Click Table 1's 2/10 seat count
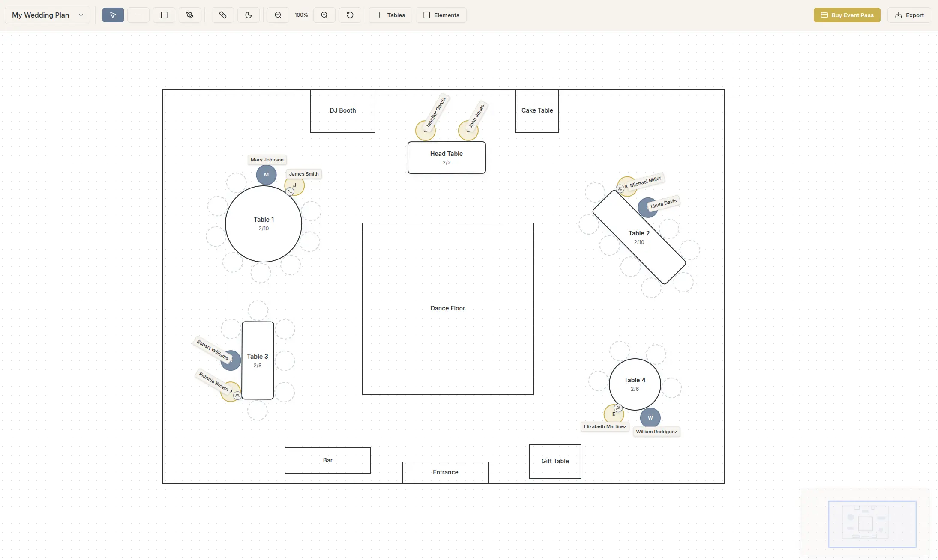 tap(264, 229)
